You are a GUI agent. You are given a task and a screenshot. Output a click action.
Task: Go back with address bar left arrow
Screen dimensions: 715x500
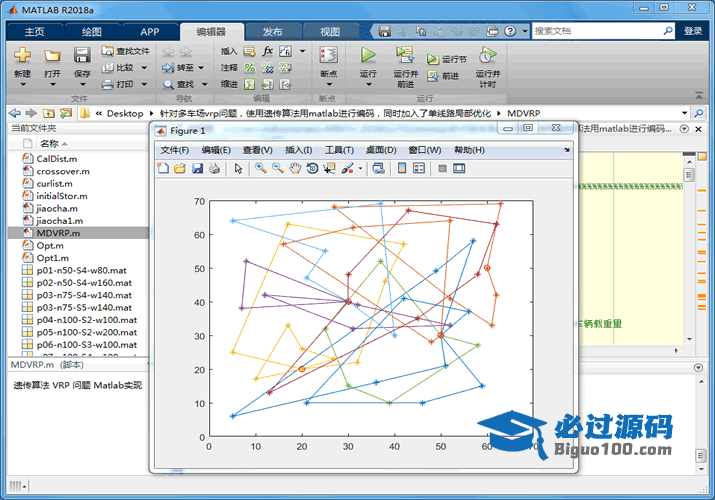pos(15,113)
